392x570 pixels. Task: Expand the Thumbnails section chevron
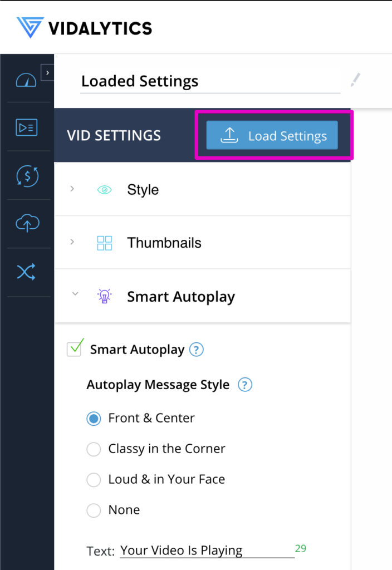72,242
